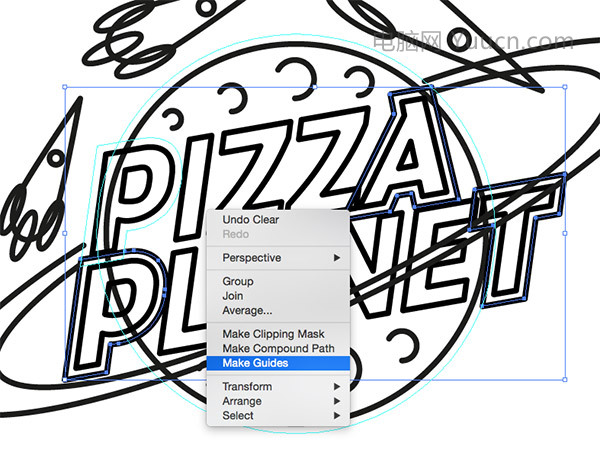Expand the Arrange submenu
Image resolution: width=600 pixels, height=475 pixels.
click(x=278, y=401)
